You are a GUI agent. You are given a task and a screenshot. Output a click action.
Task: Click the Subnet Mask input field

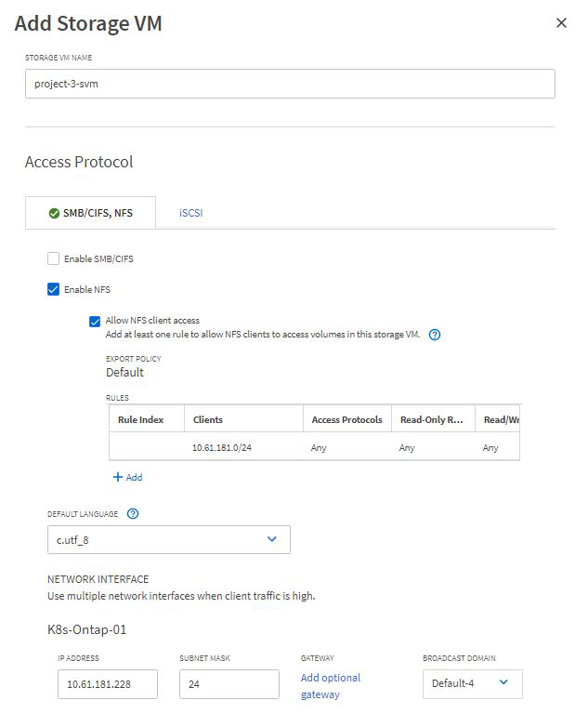coord(229,684)
